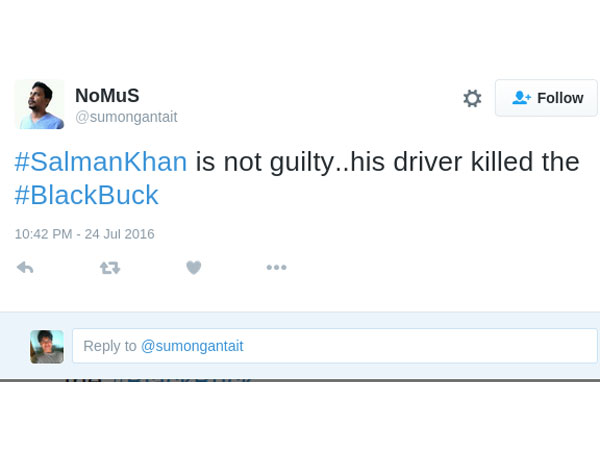Open NoMuS profile picture
600x450 pixels.
(40, 104)
